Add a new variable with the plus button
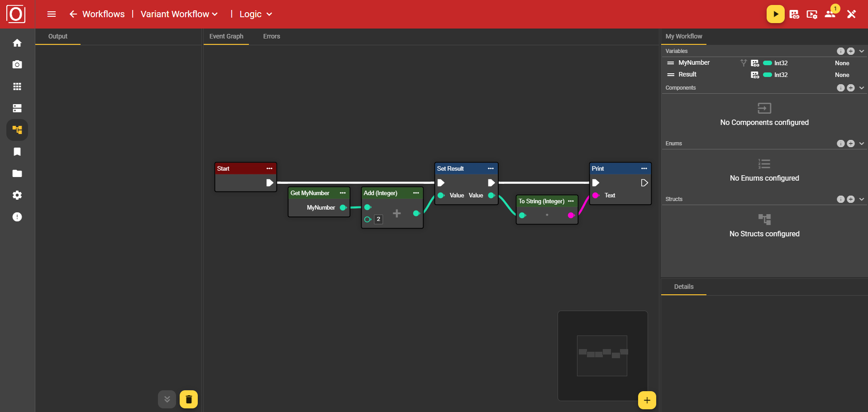Viewport: 868px width, 412px height. (x=851, y=51)
